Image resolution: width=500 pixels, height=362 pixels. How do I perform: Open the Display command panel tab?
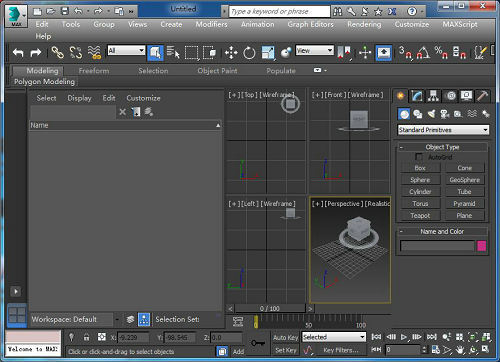[466, 96]
